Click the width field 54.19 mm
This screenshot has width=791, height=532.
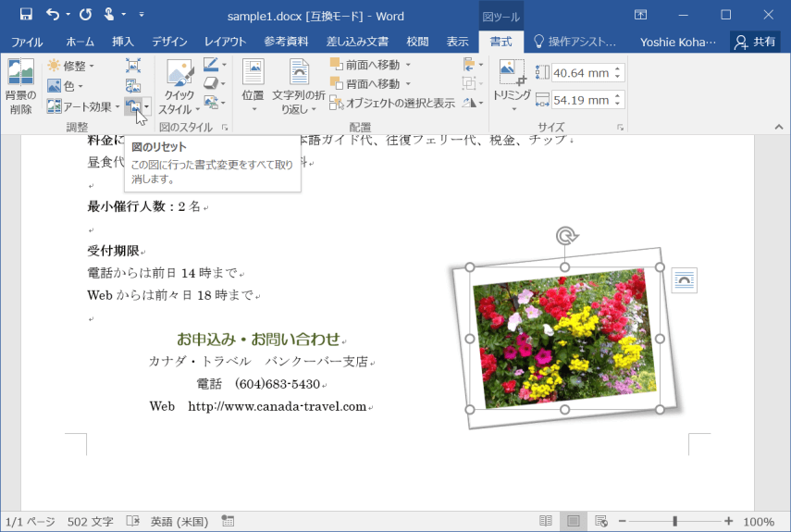point(581,100)
